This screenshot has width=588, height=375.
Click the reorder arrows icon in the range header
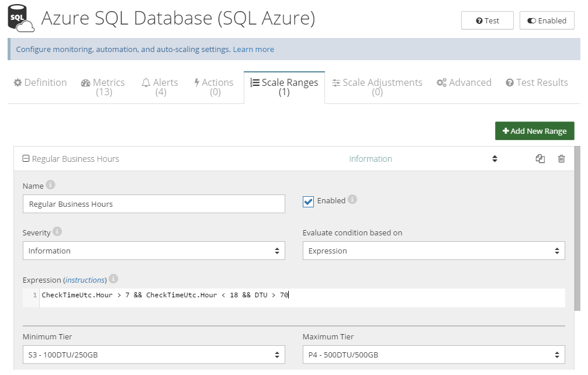(494, 159)
